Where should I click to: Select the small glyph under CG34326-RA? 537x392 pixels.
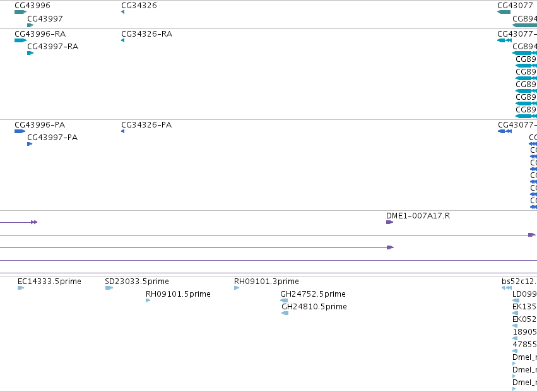[122, 40]
